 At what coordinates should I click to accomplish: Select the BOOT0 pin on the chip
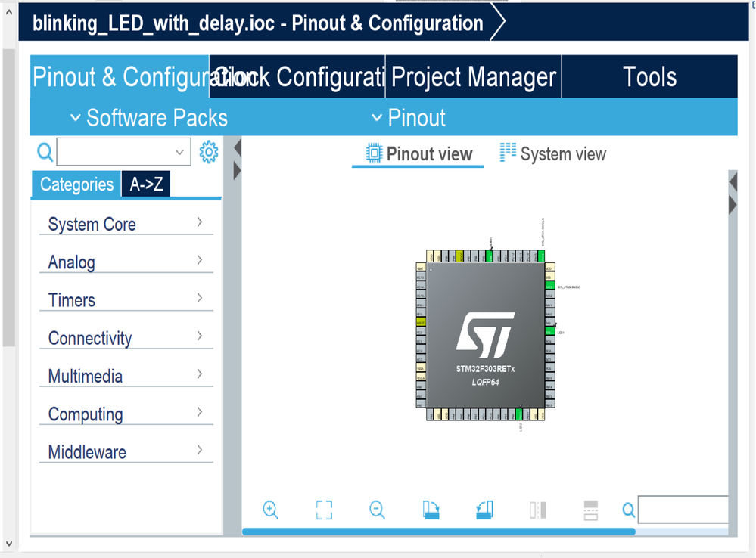click(x=460, y=256)
